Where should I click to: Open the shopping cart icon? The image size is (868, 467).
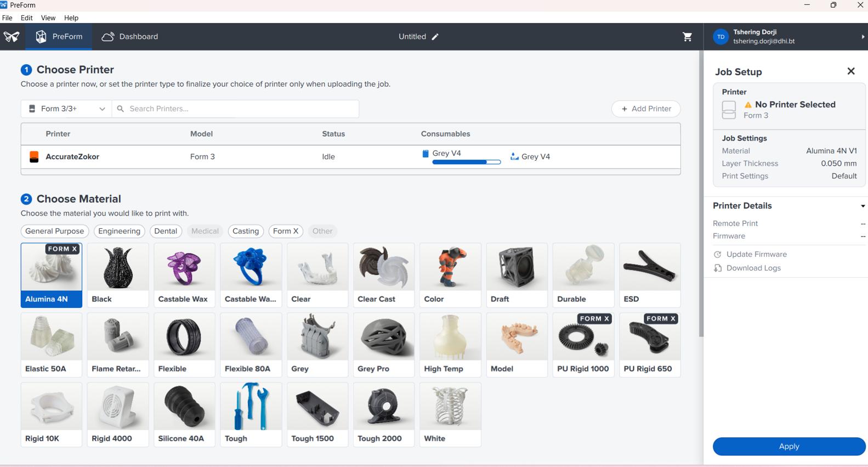[x=687, y=37]
